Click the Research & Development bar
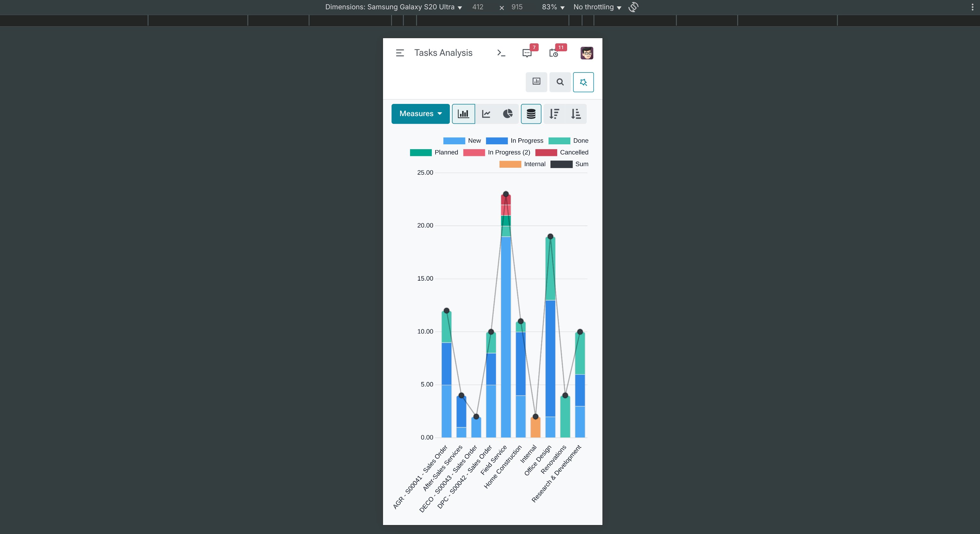Viewport: 980px width, 534px height. (580, 385)
